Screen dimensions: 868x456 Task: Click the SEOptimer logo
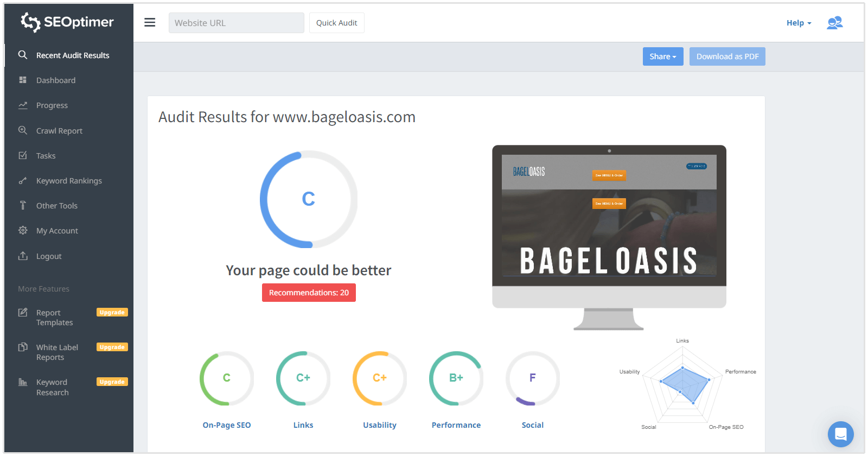pos(67,22)
